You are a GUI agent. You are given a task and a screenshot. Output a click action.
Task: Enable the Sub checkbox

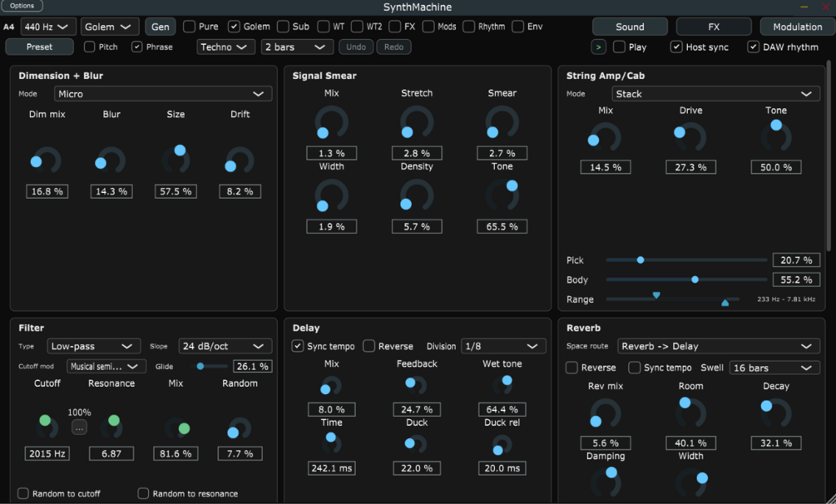pyautogui.click(x=283, y=27)
